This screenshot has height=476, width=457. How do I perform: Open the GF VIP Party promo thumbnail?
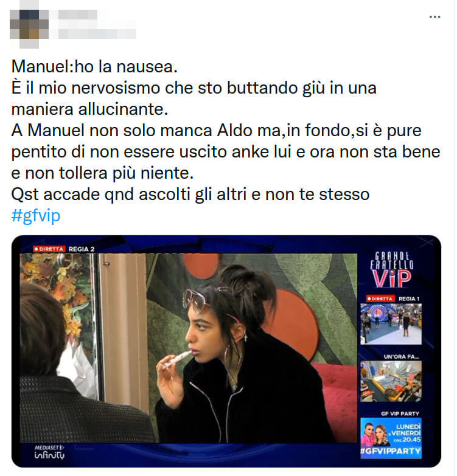pos(391,438)
